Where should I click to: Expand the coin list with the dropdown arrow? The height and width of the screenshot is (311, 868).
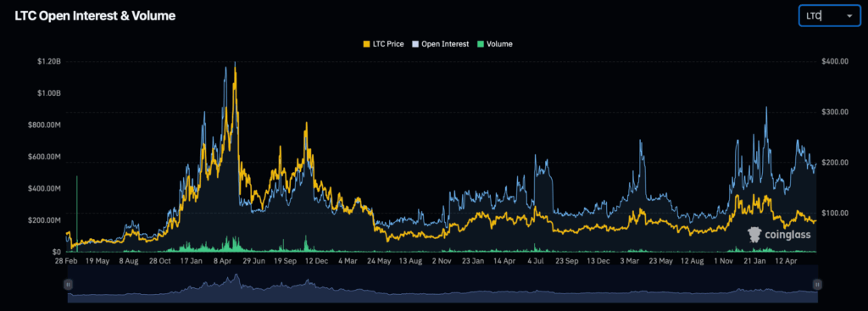point(849,17)
